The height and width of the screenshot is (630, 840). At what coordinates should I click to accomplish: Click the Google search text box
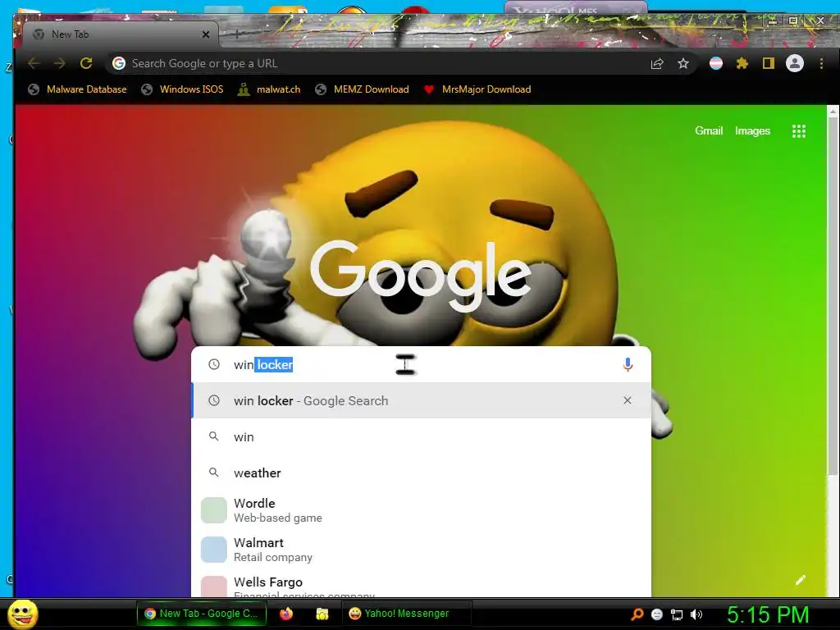(x=421, y=365)
